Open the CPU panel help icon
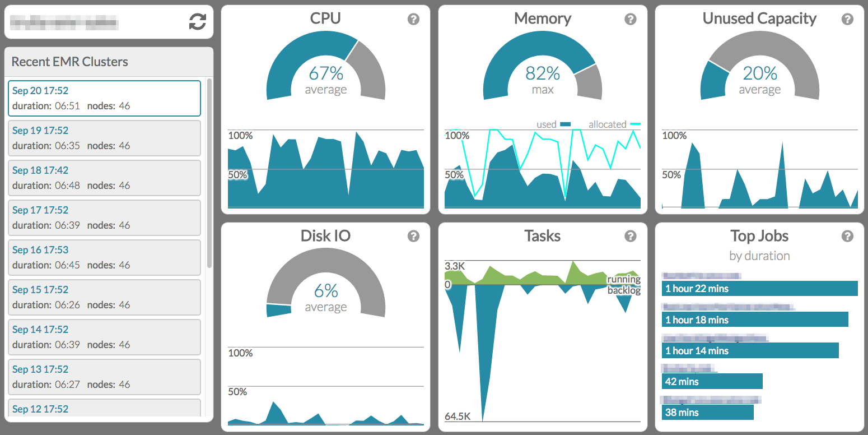Image resolution: width=868 pixels, height=435 pixels. point(413,19)
